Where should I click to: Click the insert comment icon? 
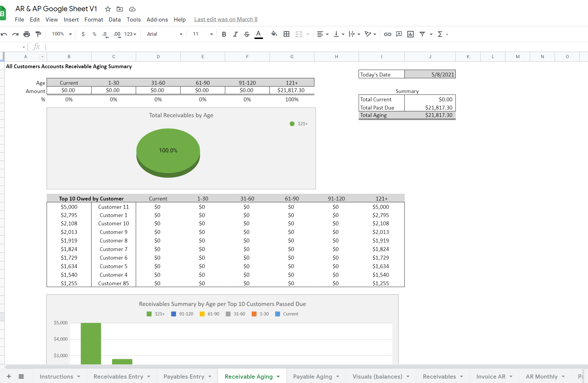(399, 34)
